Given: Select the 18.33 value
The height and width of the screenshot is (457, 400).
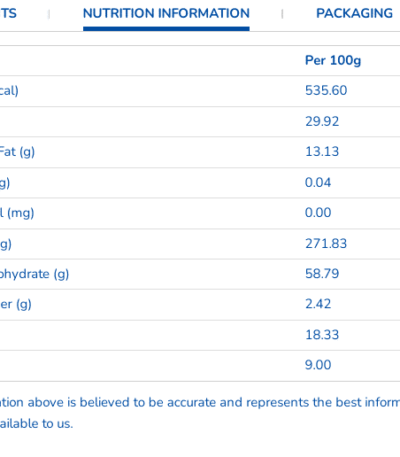Looking at the screenshot, I should pos(322,335).
